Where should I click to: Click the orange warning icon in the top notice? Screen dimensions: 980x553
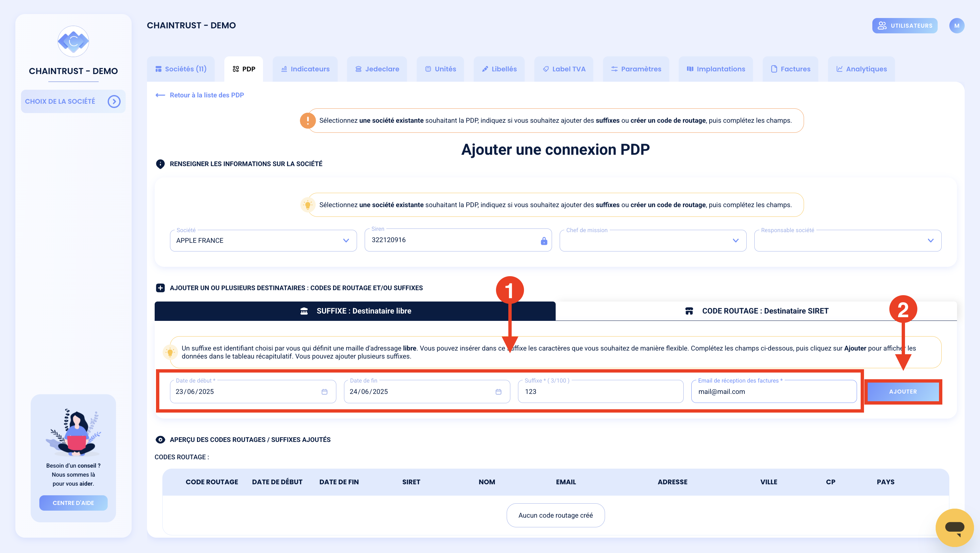pos(307,121)
